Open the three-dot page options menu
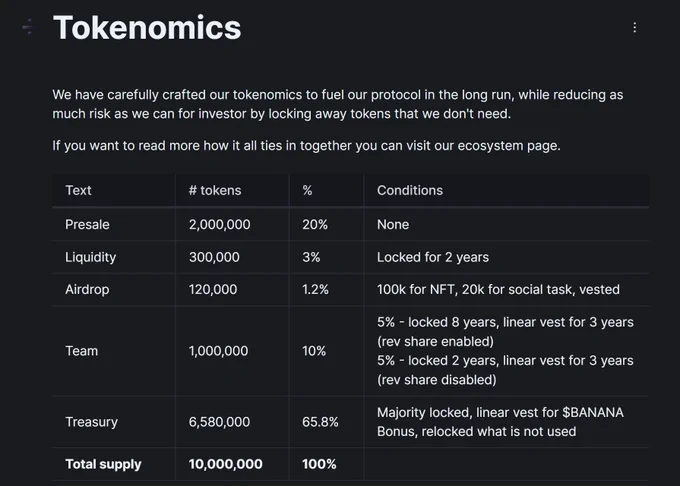Viewport: 680px width, 486px height. click(634, 28)
